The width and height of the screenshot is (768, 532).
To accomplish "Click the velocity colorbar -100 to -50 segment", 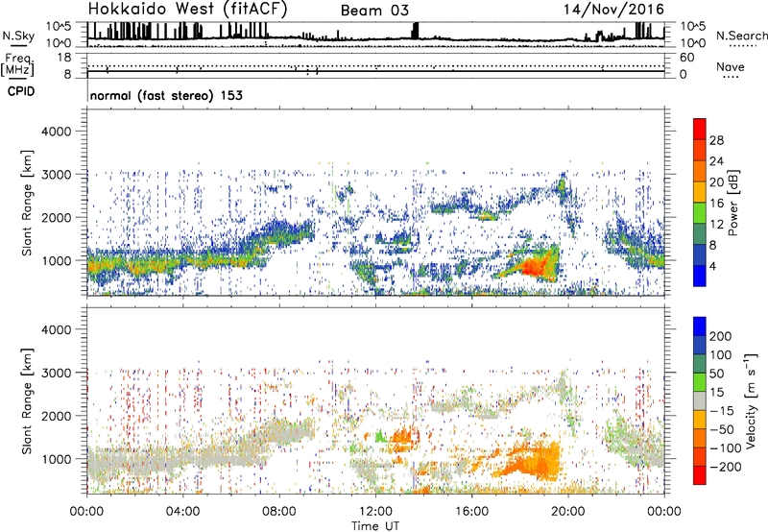I will pos(700,438).
